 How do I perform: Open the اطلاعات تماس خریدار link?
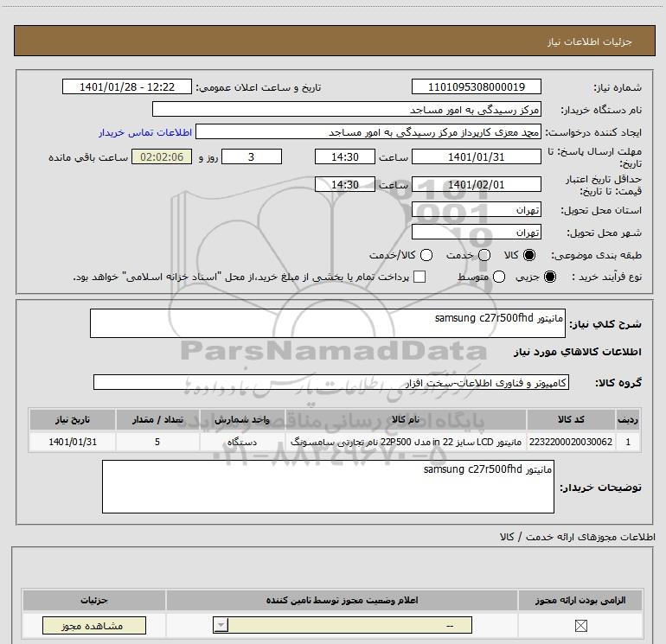(x=145, y=132)
